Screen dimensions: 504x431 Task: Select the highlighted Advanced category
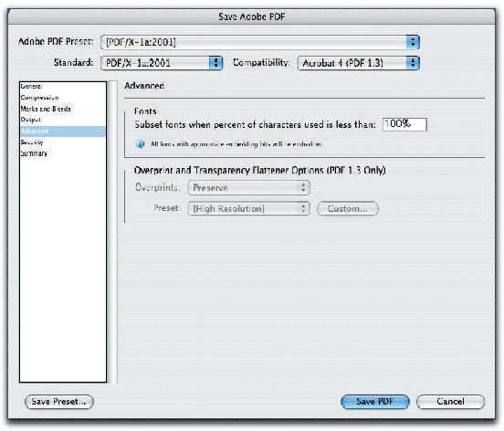point(63,131)
